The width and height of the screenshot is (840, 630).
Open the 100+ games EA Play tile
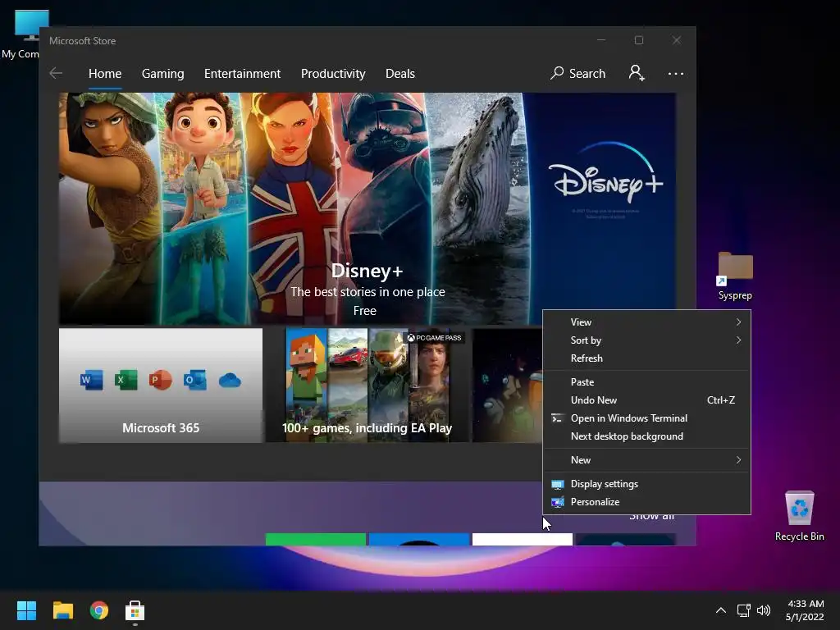tap(367, 386)
